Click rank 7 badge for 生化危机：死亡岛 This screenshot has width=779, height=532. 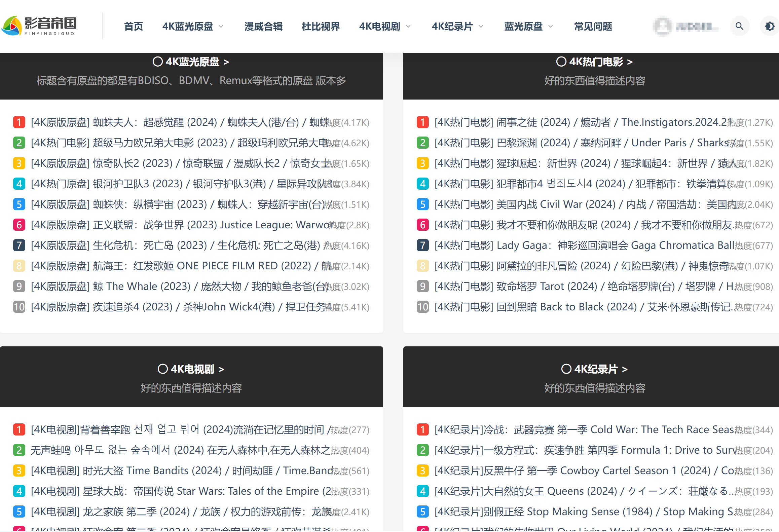pyautogui.click(x=19, y=245)
